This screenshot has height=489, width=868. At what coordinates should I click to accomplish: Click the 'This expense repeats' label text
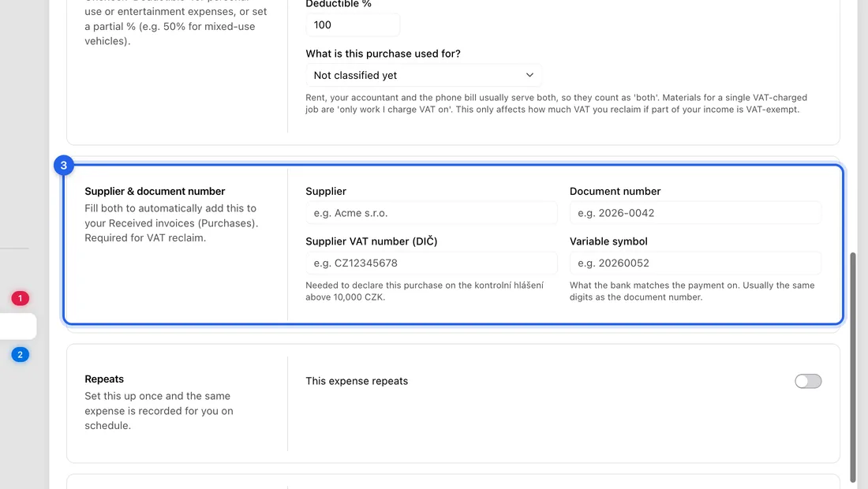357,381
